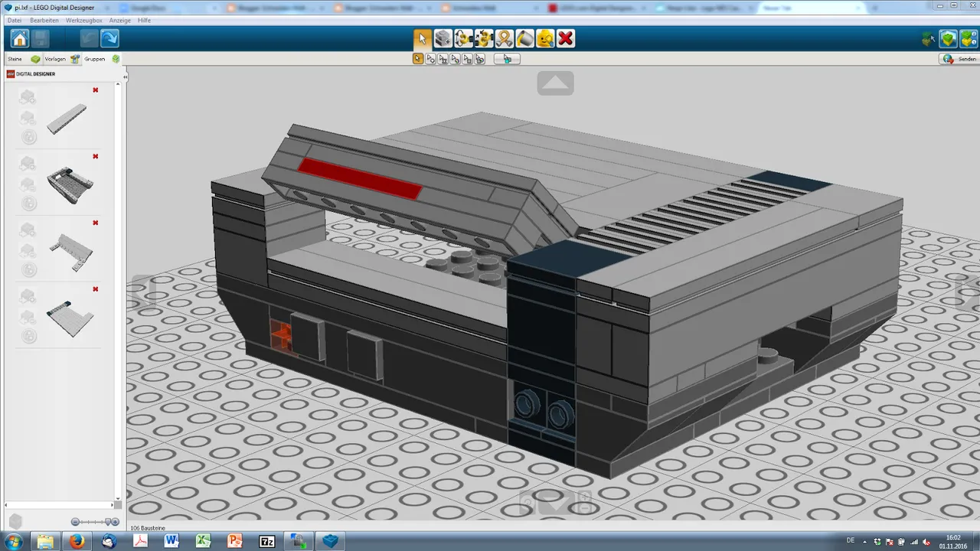Select the arrow Selection tool
This screenshot has height=551, width=980.
click(x=422, y=38)
